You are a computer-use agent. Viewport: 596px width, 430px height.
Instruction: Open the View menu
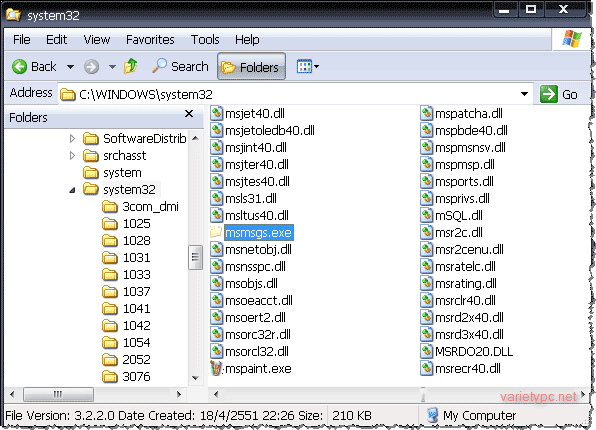[x=97, y=40]
